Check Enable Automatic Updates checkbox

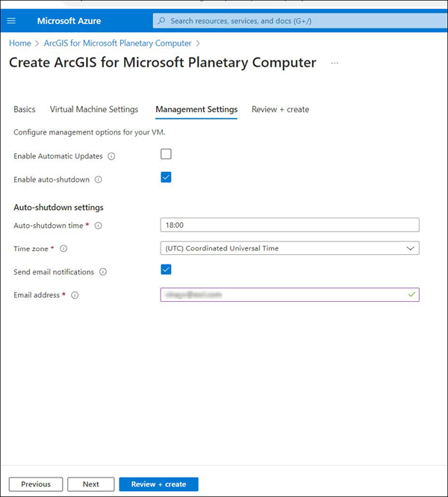coord(166,154)
